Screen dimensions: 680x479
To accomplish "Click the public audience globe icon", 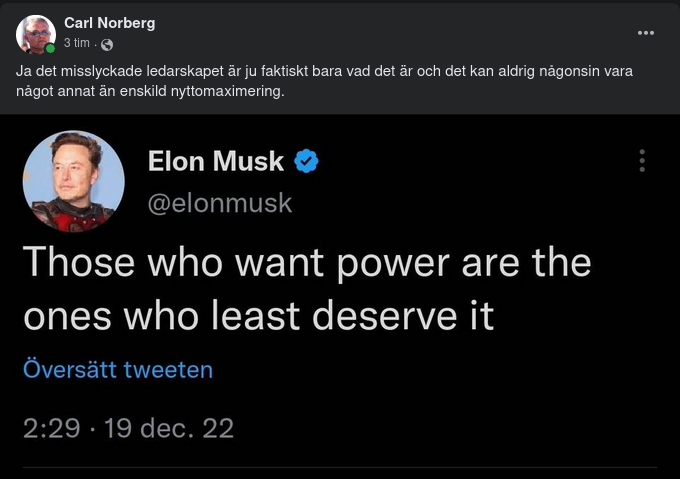I will [x=107, y=44].
